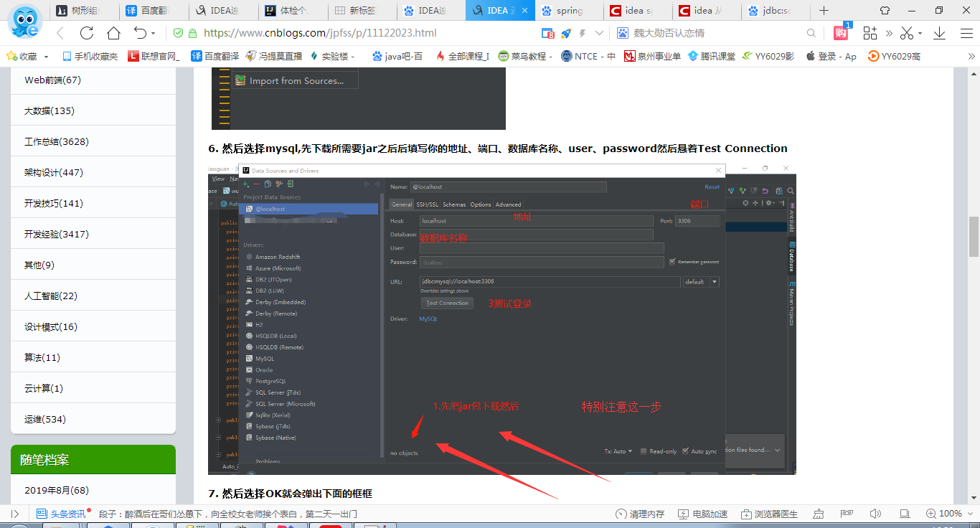
Task: Open the 手机收藏夹 bookmark
Action: point(90,56)
